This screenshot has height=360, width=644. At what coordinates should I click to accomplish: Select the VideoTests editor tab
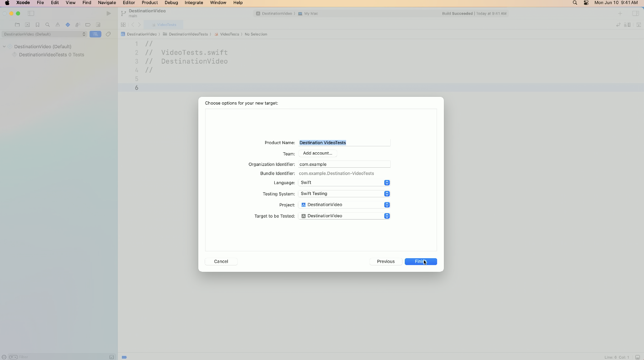[x=164, y=25]
